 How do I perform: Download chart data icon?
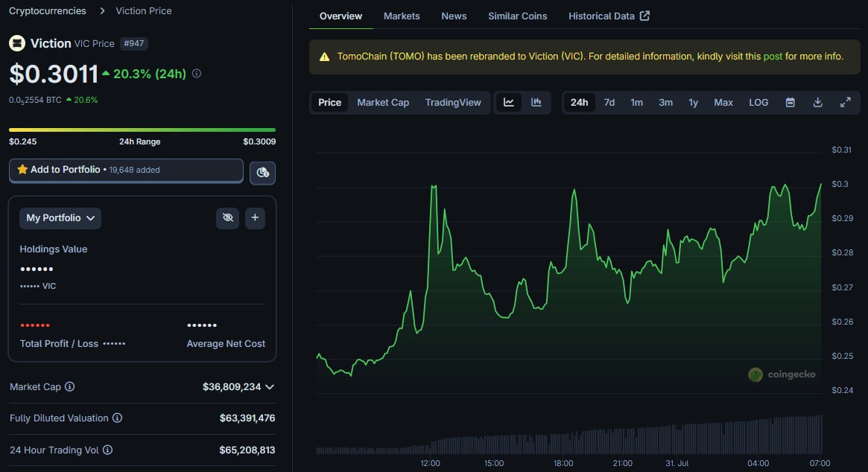tap(817, 103)
